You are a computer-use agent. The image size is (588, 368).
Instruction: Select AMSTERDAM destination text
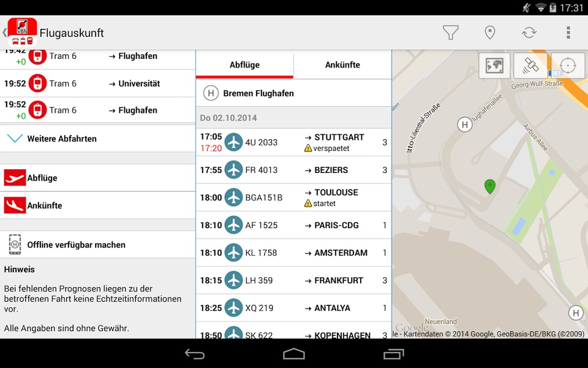point(341,253)
